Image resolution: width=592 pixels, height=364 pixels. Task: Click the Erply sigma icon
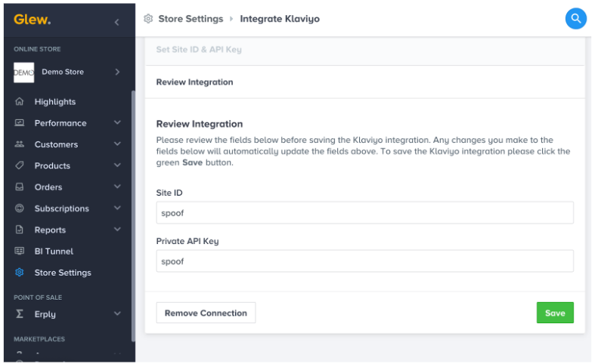tap(19, 314)
